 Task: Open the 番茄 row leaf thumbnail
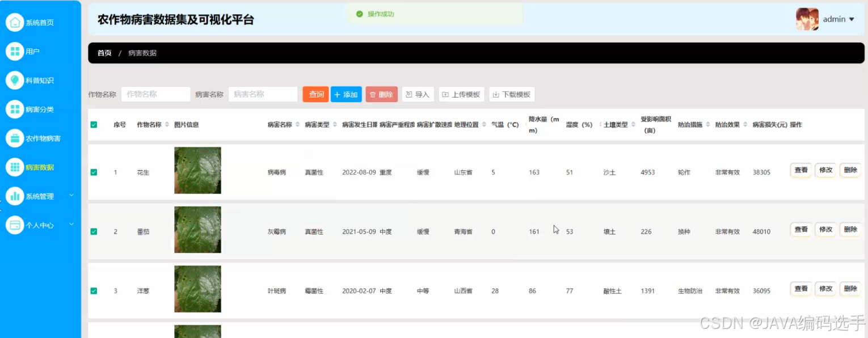(197, 230)
